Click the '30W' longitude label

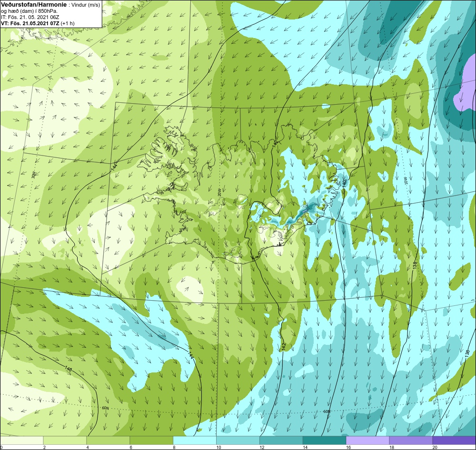tap(33, 175)
